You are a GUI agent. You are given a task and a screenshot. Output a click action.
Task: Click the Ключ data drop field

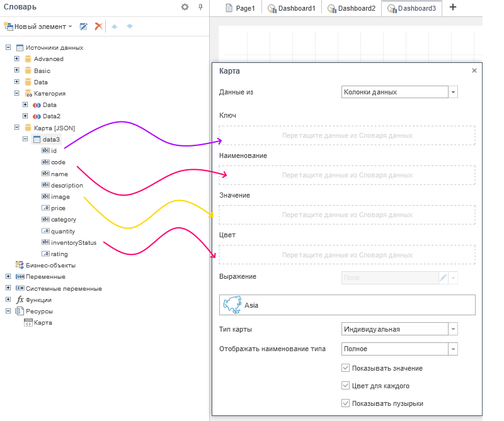click(x=347, y=135)
